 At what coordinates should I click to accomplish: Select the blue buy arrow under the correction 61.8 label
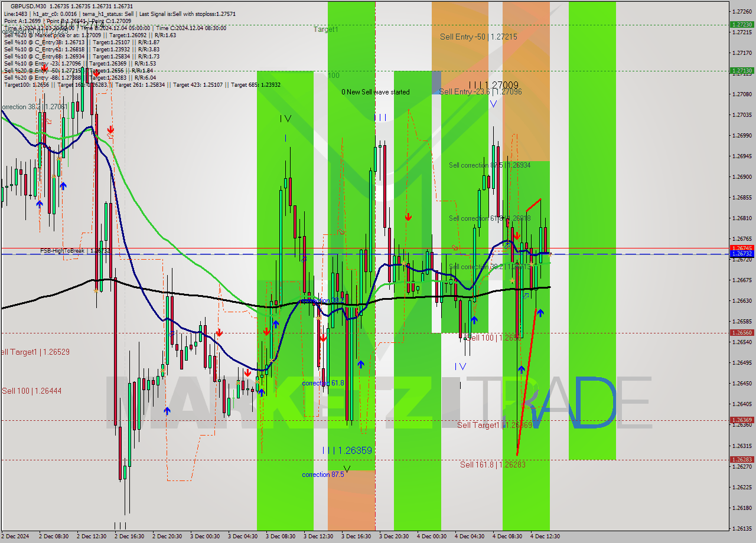coord(361,365)
